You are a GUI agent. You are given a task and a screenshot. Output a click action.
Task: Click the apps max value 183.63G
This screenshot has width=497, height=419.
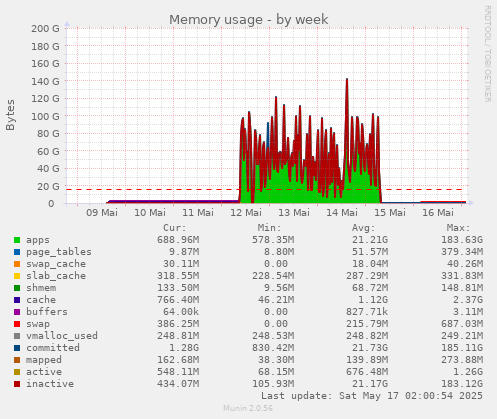(462, 240)
